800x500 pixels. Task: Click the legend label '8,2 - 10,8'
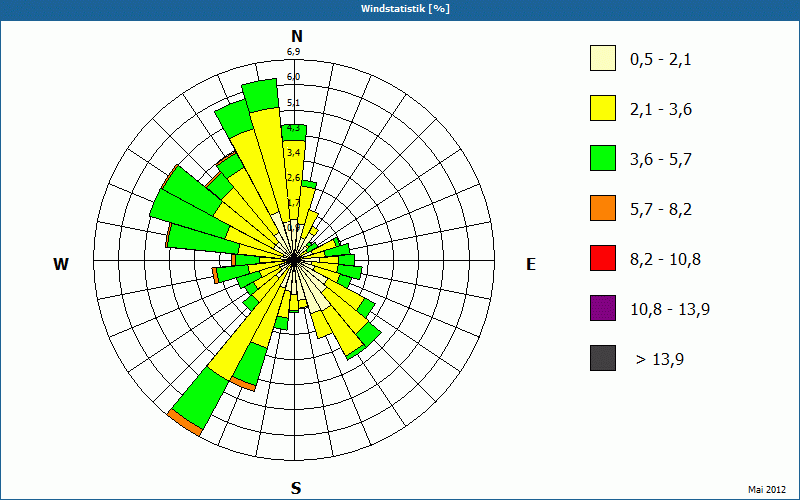point(665,260)
